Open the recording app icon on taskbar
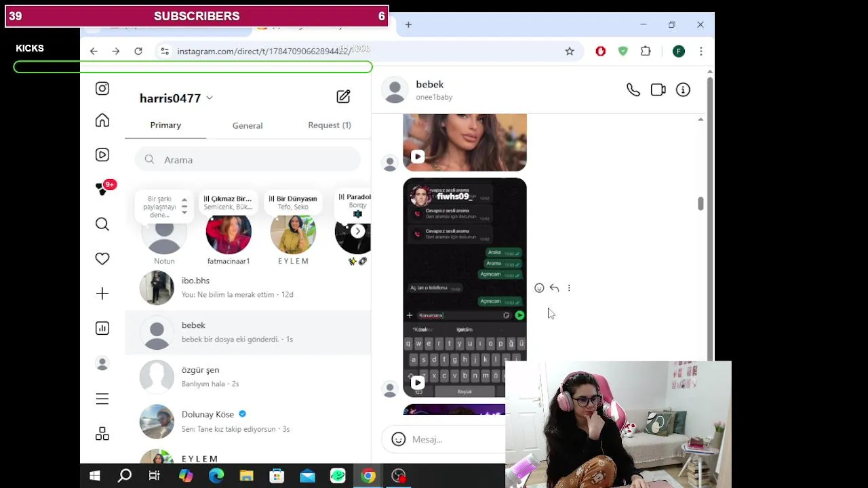868x488 pixels. point(399,476)
